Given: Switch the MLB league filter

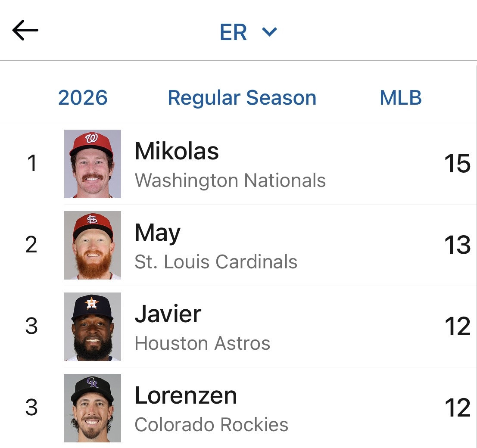Looking at the screenshot, I should pyautogui.click(x=400, y=98).
